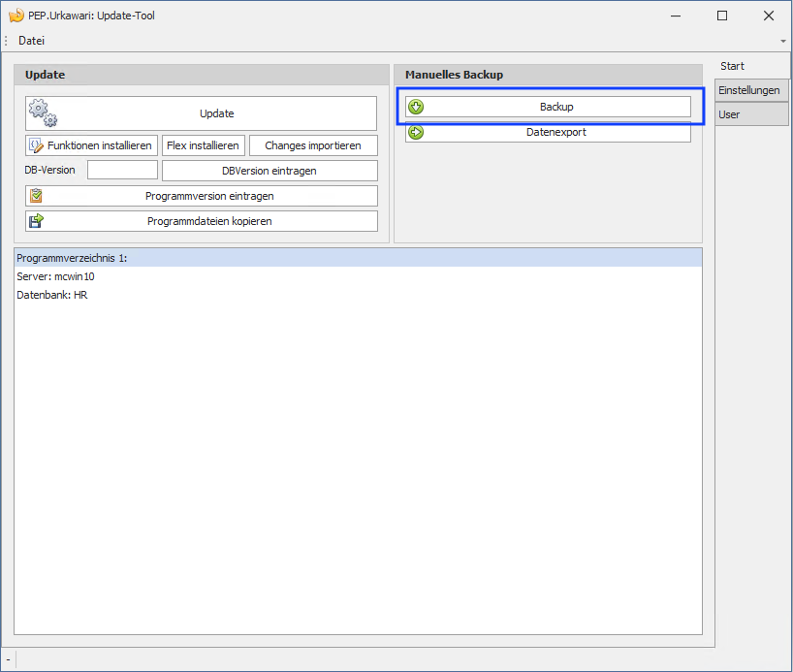This screenshot has width=793, height=672.
Task: Click the Programmdateien kopieren disk icon
Action: (x=36, y=221)
